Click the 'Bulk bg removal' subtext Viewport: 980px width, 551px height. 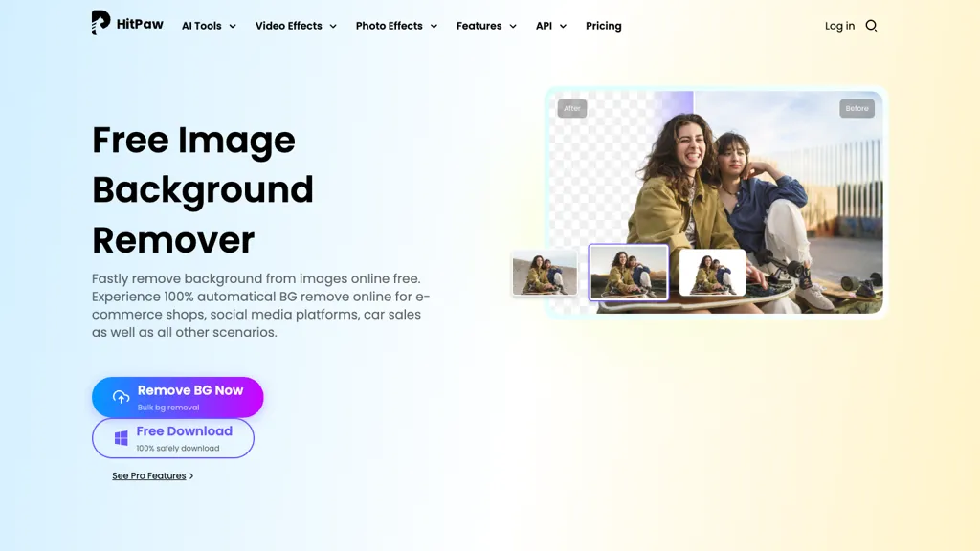pos(168,408)
